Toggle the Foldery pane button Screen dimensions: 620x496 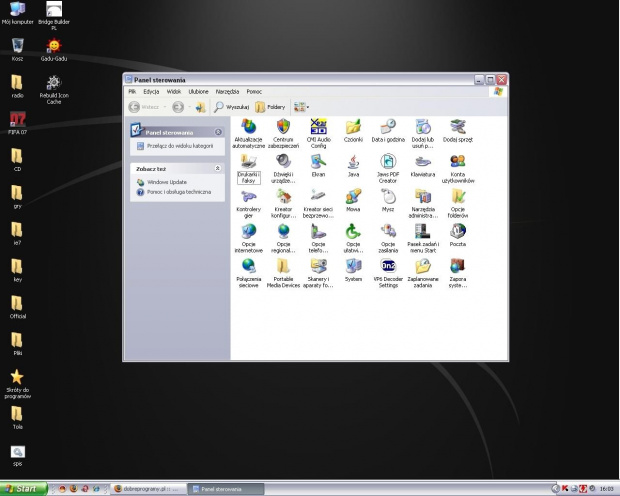(270, 107)
